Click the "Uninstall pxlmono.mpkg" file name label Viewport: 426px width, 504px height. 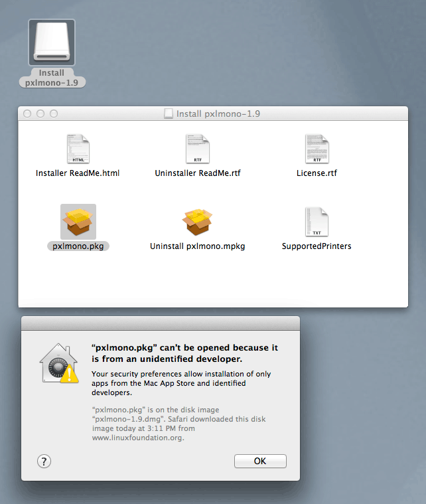click(197, 246)
